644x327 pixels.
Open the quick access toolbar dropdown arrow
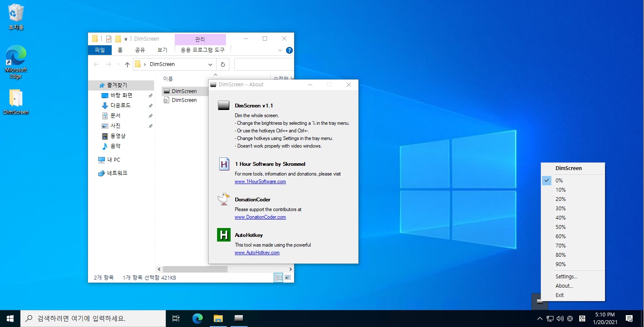click(x=126, y=39)
